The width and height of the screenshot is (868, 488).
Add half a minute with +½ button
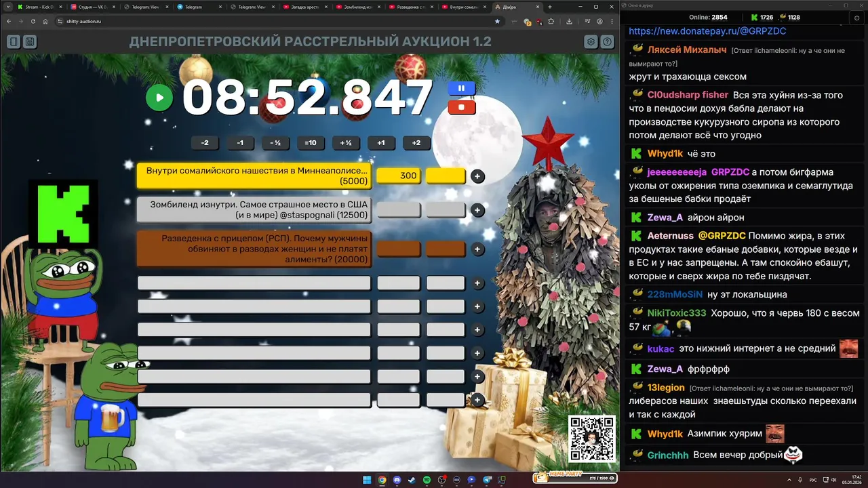[x=346, y=143]
